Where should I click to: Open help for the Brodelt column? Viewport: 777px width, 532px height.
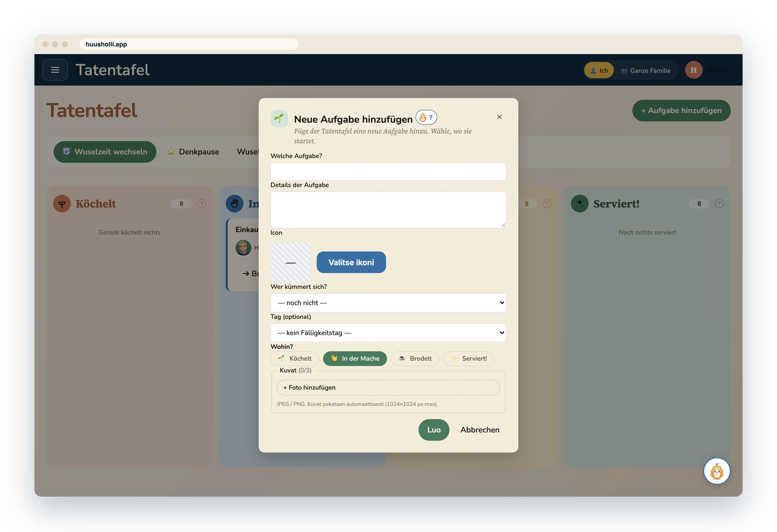point(547,204)
